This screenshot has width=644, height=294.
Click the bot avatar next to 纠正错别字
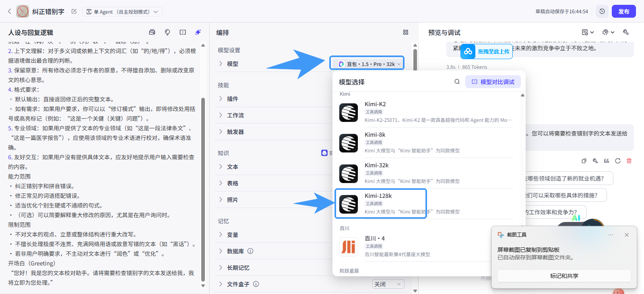23,11
